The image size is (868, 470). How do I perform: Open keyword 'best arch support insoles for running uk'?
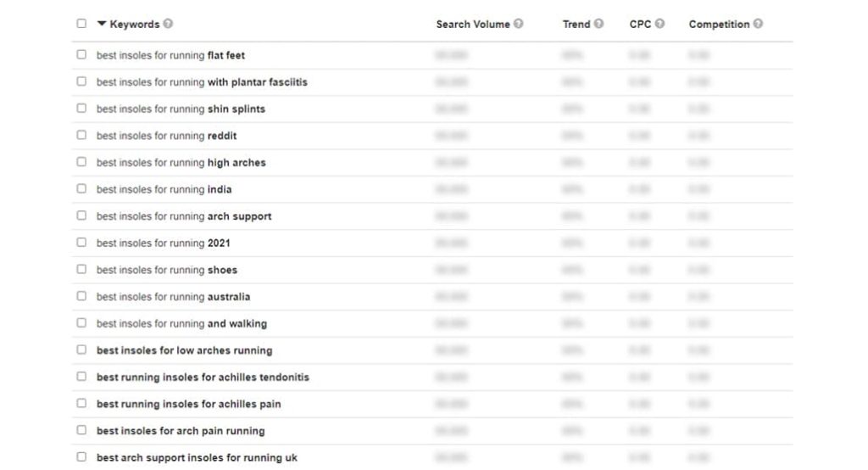click(x=197, y=458)
